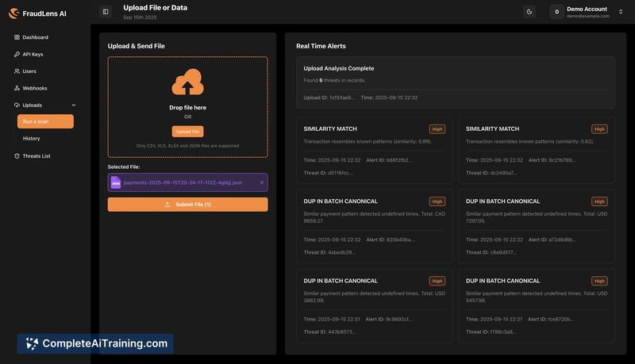The width and height of the screenshot is (635, 364).
Task: Click High badge on CAD 9659.27 alert
Action: coord(437,201)
